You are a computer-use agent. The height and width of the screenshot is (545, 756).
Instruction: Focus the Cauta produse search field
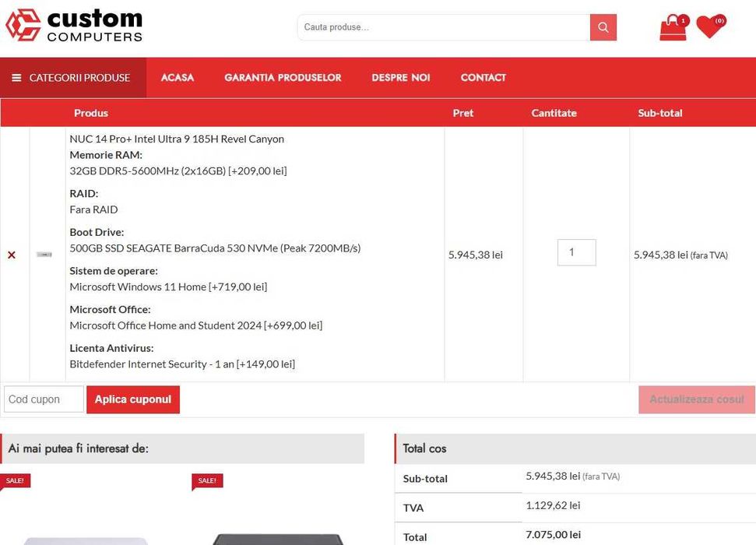444,27
